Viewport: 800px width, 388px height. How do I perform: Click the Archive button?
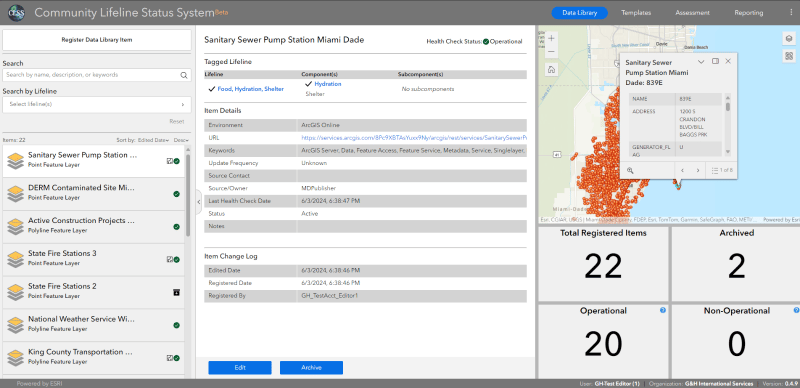coord(311,368)
